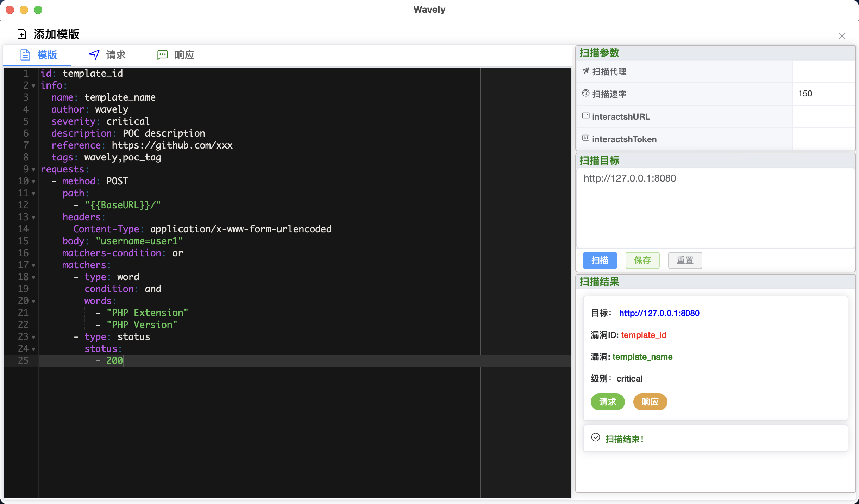Viewport: 859px width, 504px height.
Task: Start scan with the blue 扫描 button
Action: click(x=600, y=260)
